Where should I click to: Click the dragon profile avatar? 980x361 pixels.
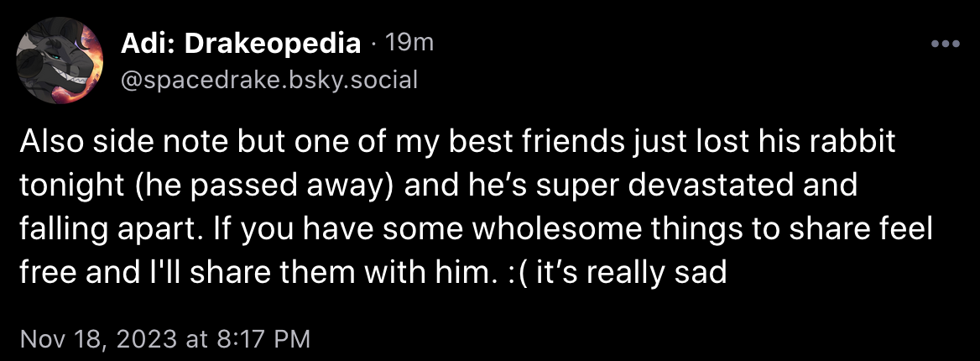60,60
